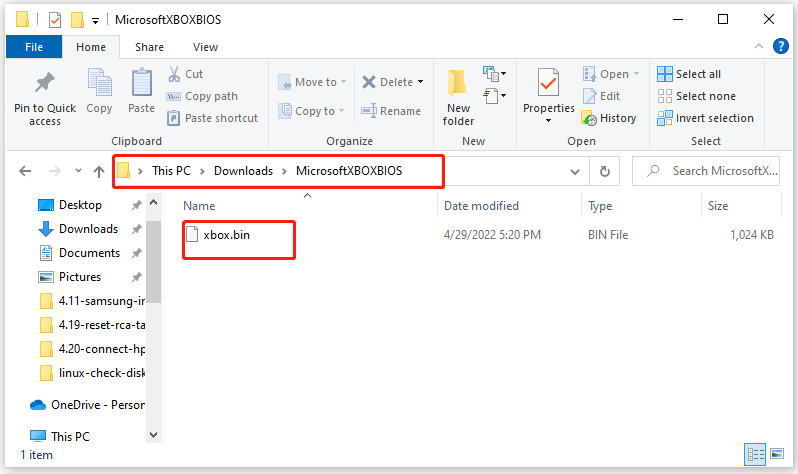The image size is (798, 474).
Task: Switch to Large icons view
Action: click(777, 454)
